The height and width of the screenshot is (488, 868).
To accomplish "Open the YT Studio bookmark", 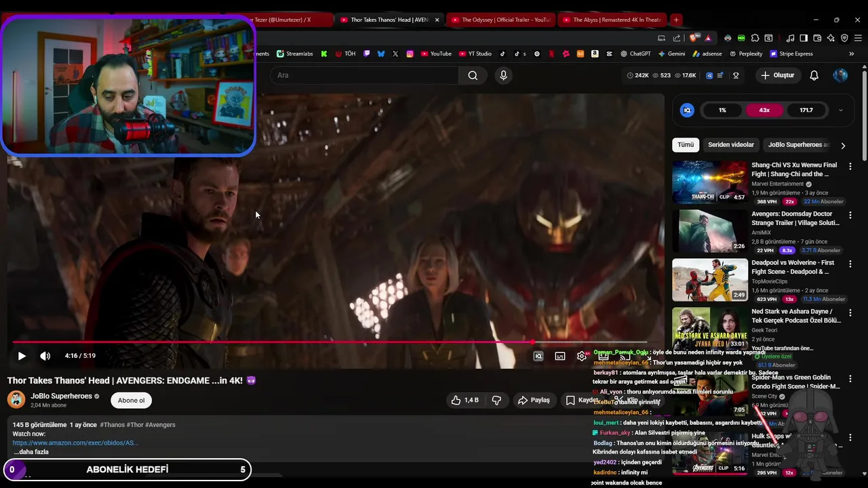I will coord(475,54).
